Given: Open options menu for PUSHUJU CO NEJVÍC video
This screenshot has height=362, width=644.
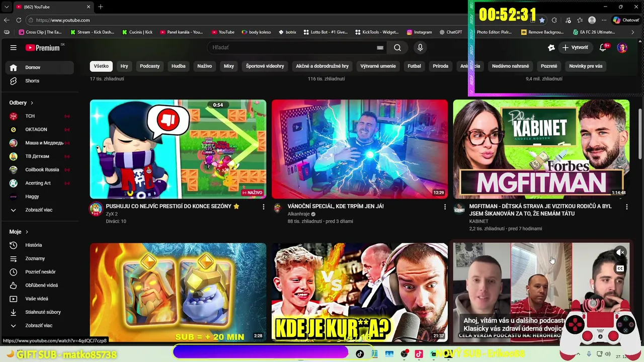Looking at the screenshot, I should 263,207.
